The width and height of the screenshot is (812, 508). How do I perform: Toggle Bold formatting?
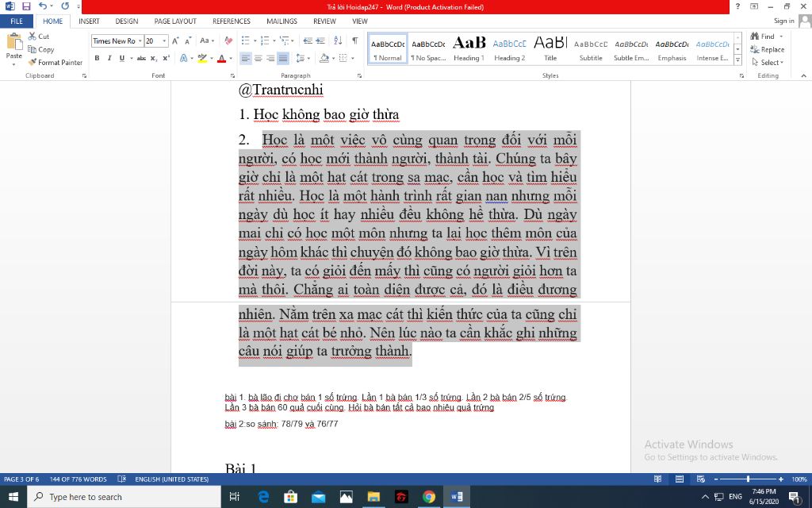(97, 58)
